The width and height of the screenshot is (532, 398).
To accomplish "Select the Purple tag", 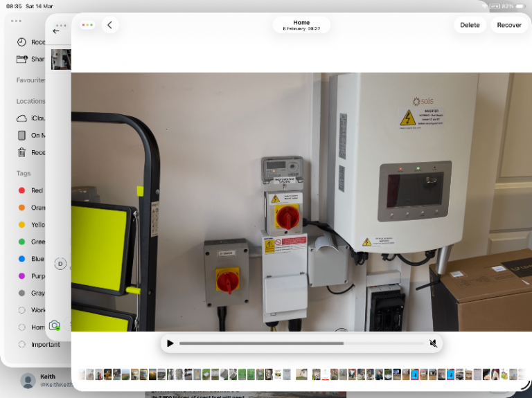I will pyautogui.click(x=22, y=276).
